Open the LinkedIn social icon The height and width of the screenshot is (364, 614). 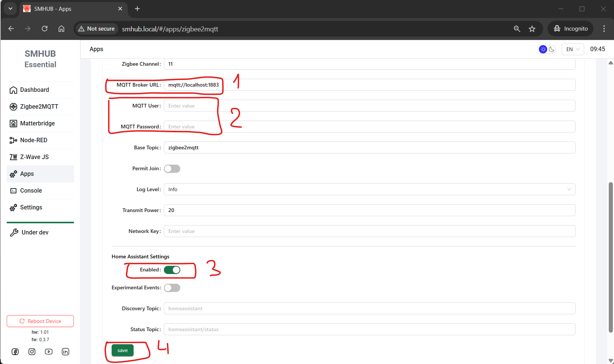coord(65,352)
